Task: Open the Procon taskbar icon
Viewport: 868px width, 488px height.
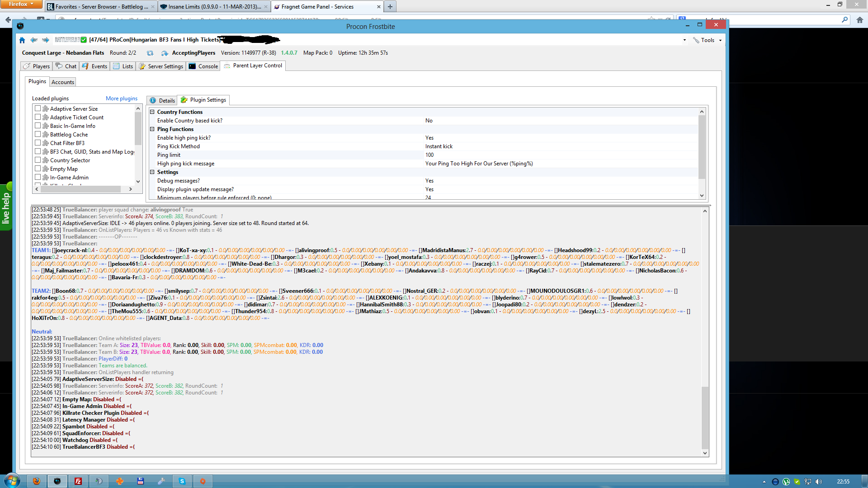Action: (x=57, y=481)
